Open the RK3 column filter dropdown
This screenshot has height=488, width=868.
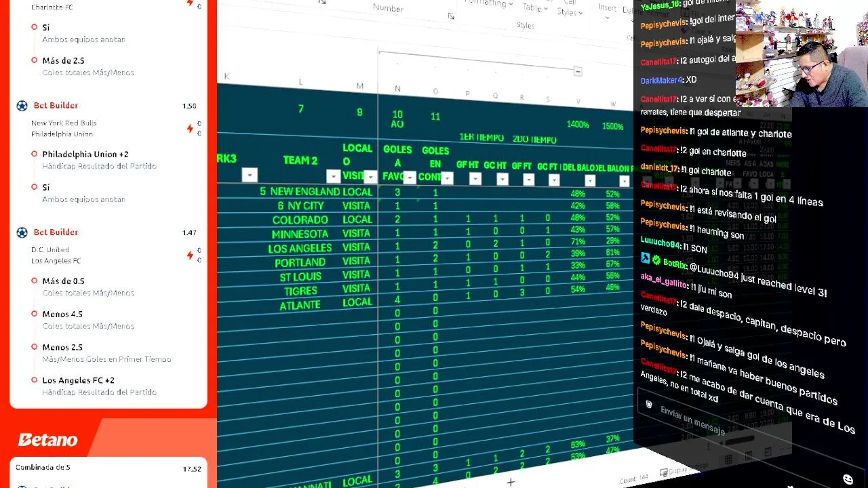[250, 176]
